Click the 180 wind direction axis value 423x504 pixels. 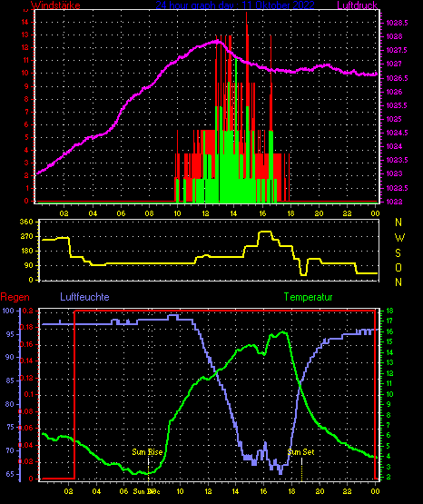pos(26,251)
